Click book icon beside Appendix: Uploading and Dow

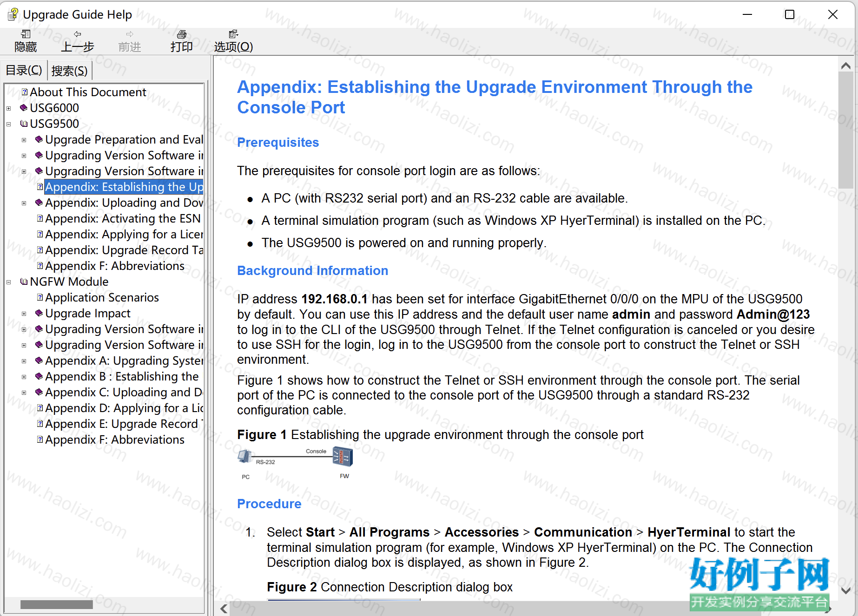(x=39, y=203)
